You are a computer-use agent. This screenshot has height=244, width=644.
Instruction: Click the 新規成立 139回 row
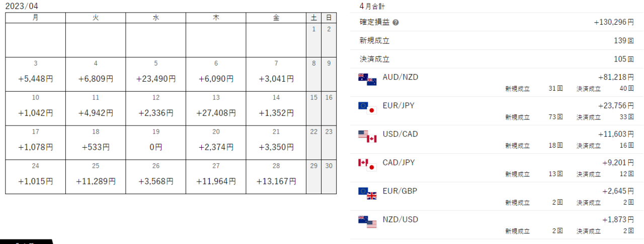pyautogui.click(x=497, y=41)
